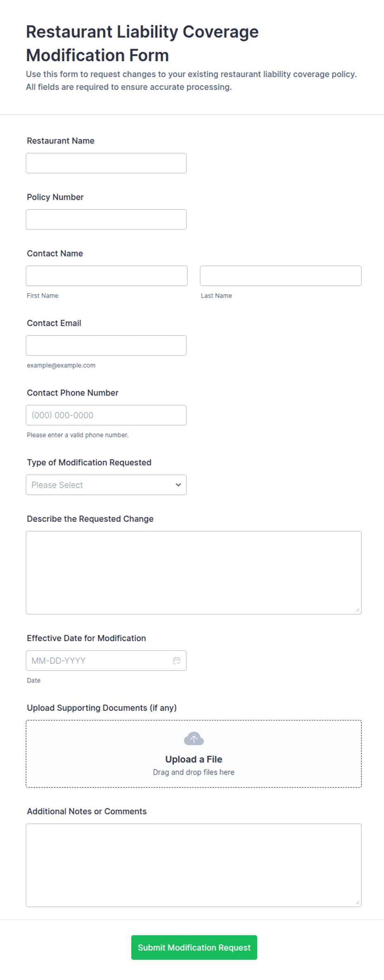The image size is (384, 980).
Task: Select the Policy Number input box
Action: pos(106,219)
